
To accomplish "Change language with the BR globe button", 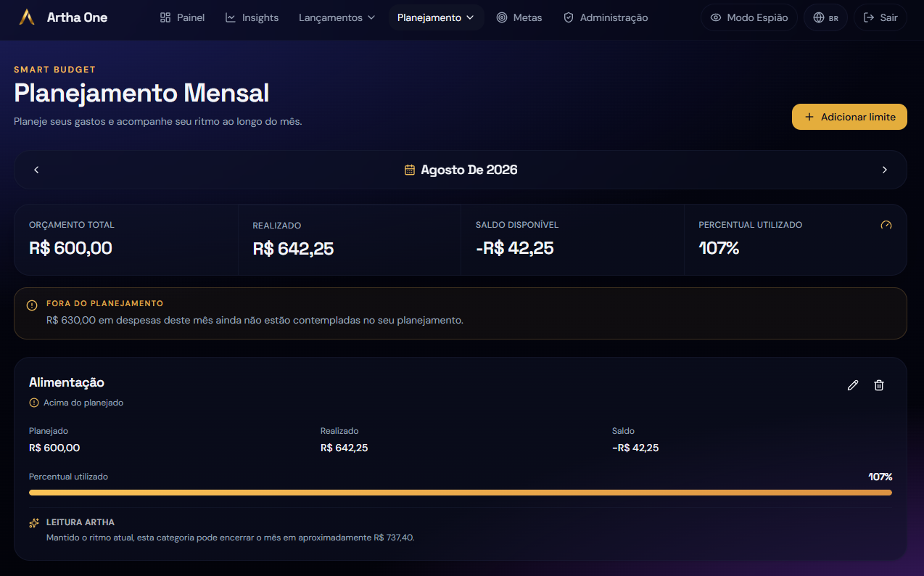I will pyautogui.click(x=825, y=17).
